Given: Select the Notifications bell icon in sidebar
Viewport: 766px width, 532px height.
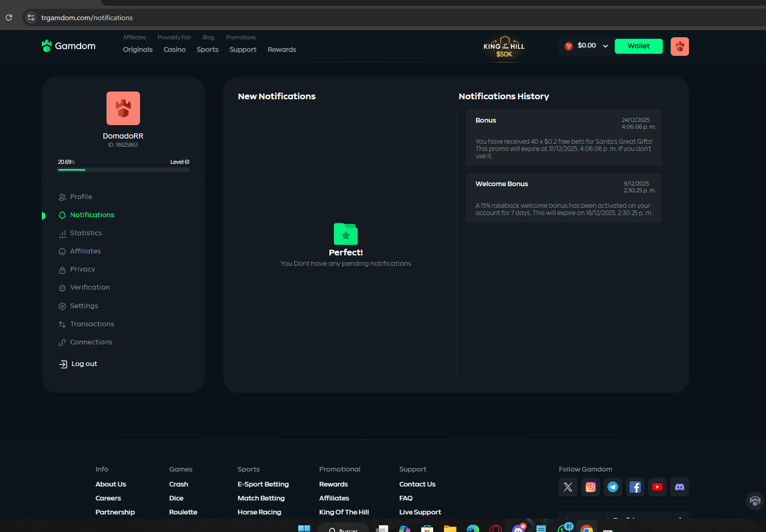Looking at the screenshot, I should point(62,215).
